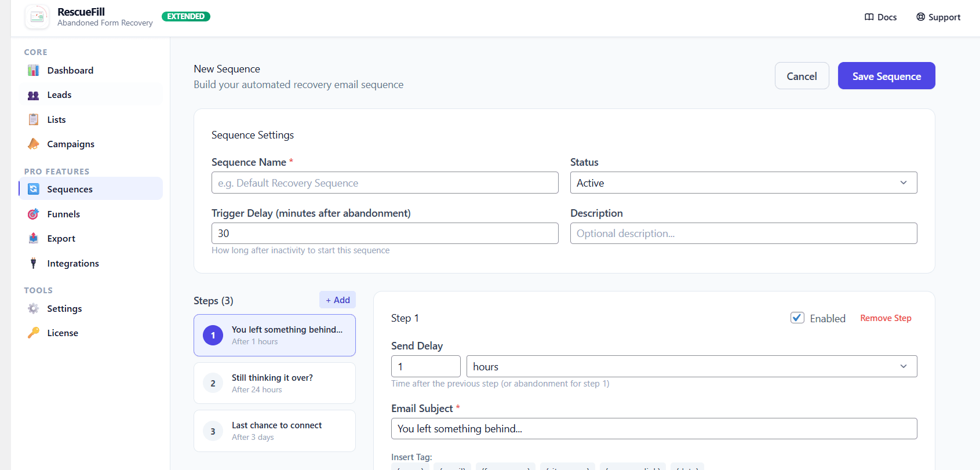The image size is (980, 470).
Task: Open Dashboard from the sidebar
Action: click(x=91, y=70)
